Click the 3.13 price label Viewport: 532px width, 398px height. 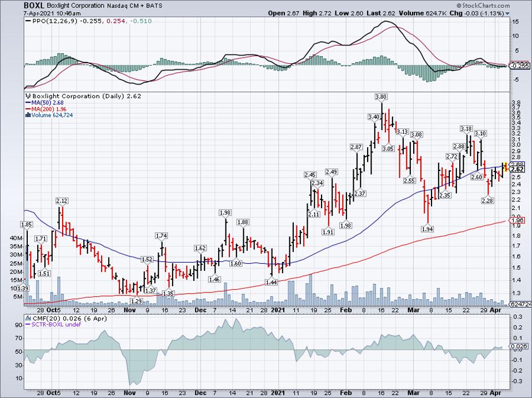pos(403,132)
